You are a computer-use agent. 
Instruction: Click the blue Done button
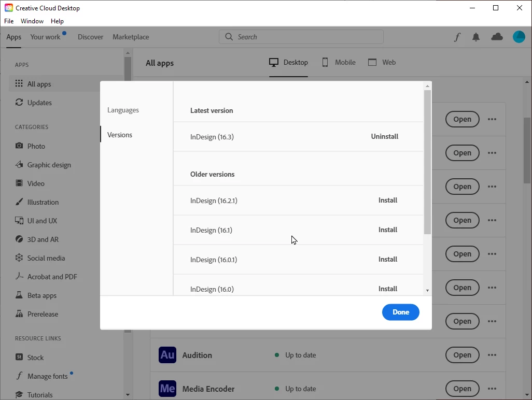tap(401, 312)
